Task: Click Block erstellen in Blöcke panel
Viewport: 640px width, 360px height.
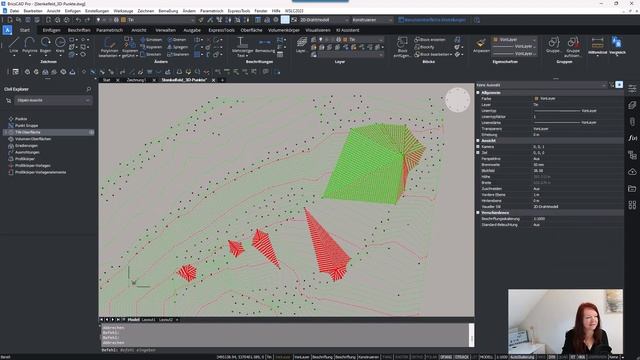Action: [430, 40]
